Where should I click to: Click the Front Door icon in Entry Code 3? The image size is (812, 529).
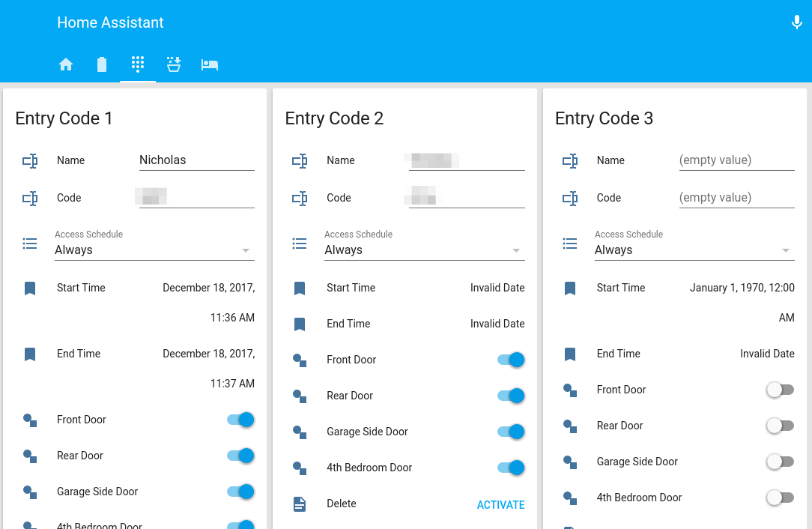coord(570,390)
